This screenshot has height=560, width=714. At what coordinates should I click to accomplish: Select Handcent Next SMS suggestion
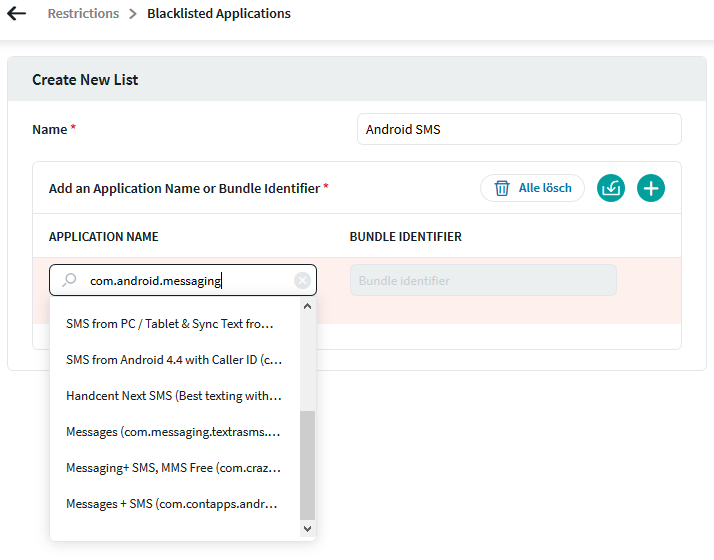[174, 396]
